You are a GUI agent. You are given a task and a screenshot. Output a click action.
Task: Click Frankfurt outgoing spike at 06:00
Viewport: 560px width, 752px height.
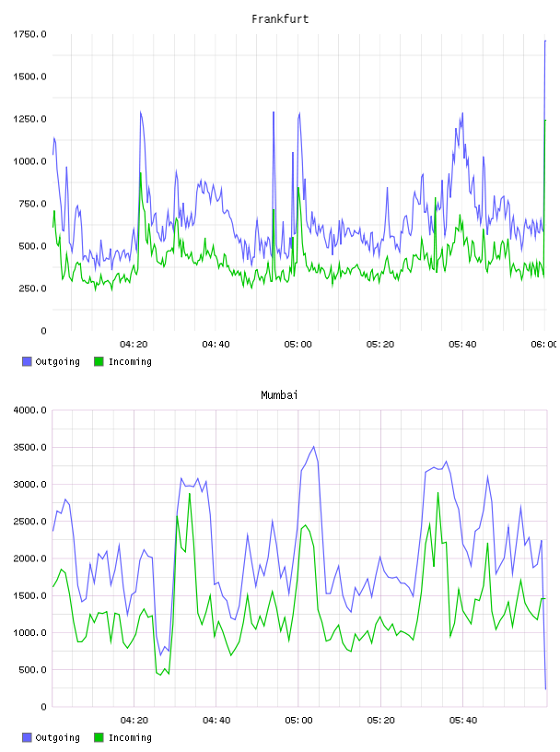[545, 41]
